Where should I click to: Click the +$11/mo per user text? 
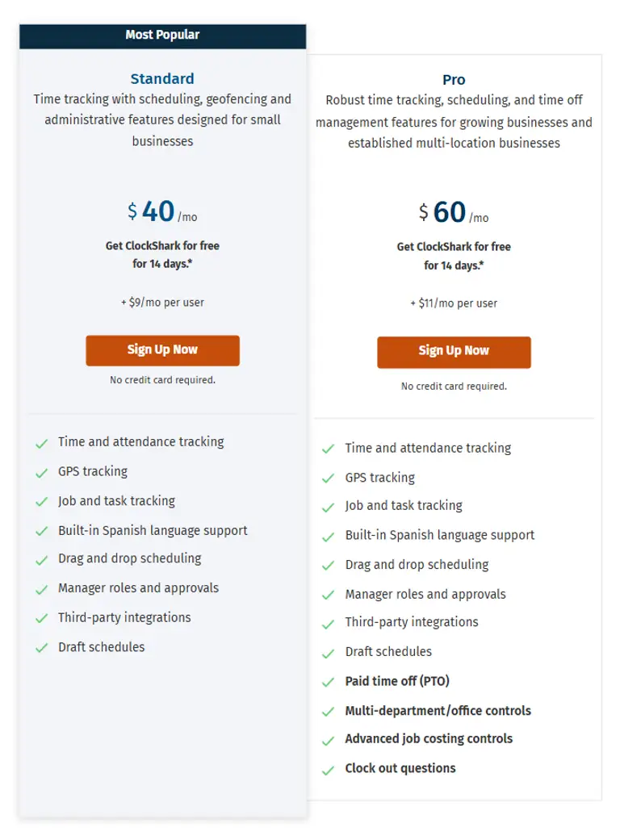pos(454,303)
